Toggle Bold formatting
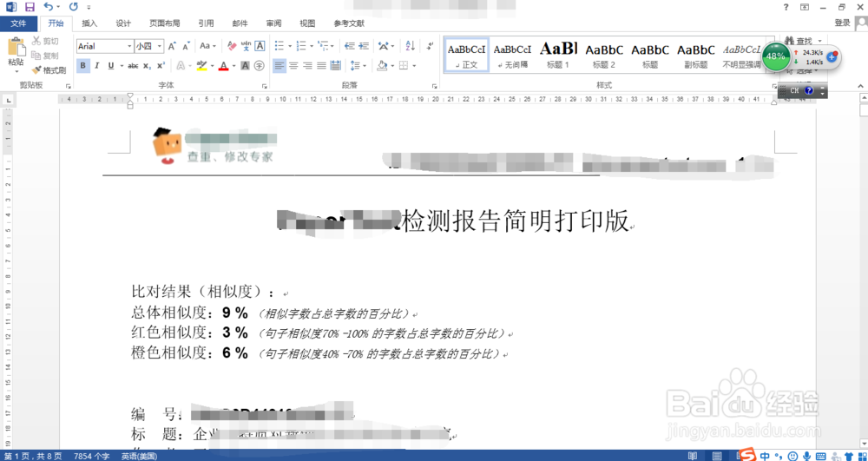Screen dimensions: 868x461 tap(82, 66)
